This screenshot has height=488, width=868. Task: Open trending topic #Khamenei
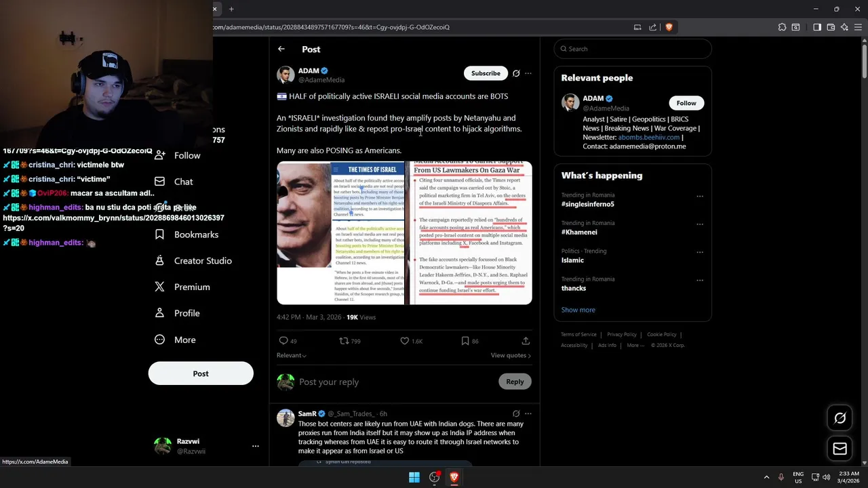579,232
